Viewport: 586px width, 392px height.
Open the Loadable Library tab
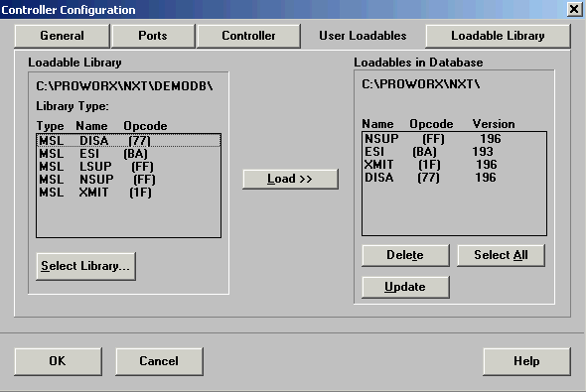tap(498, 36)
